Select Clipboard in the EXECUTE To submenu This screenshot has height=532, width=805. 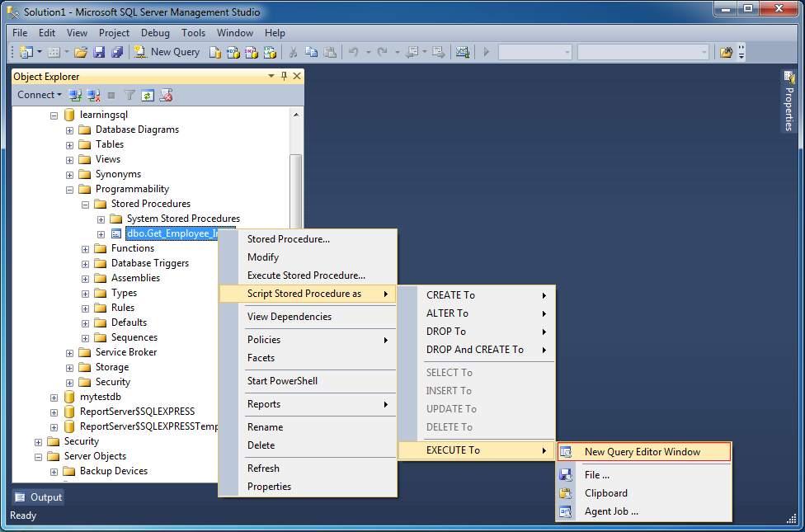tap(644, 493)
